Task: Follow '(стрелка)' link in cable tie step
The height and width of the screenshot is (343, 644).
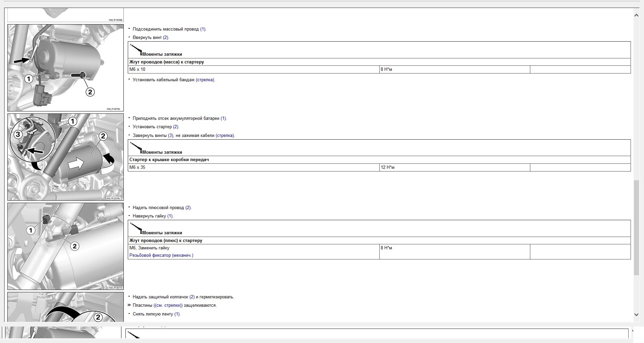Action: point(205,80)
